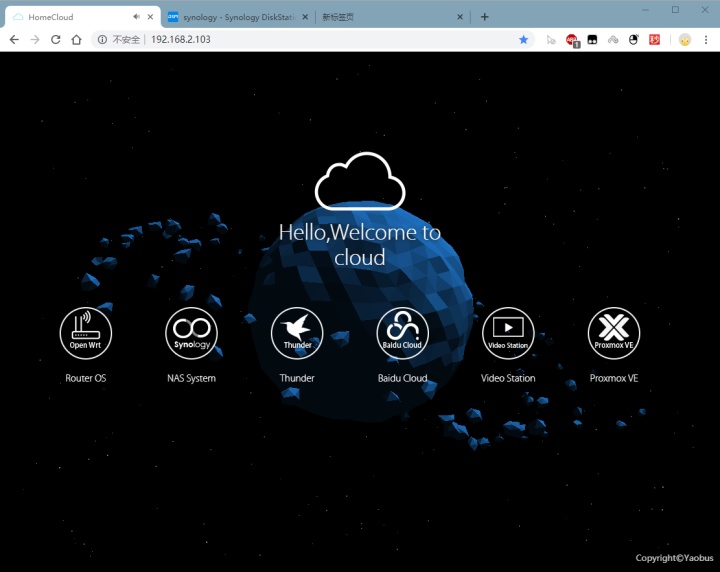Close the browser window
Screen dimensions: 720x572
point(705,10)
